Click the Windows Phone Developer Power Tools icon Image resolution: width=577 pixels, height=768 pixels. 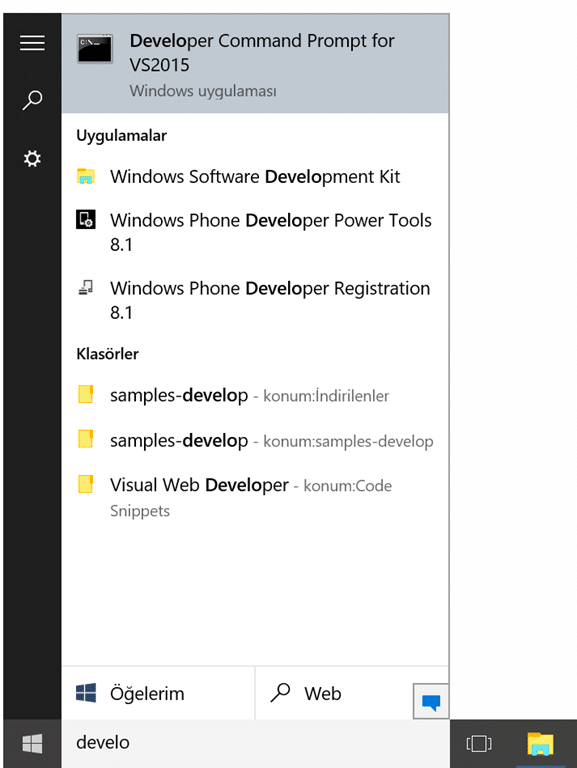coord(86,219)
